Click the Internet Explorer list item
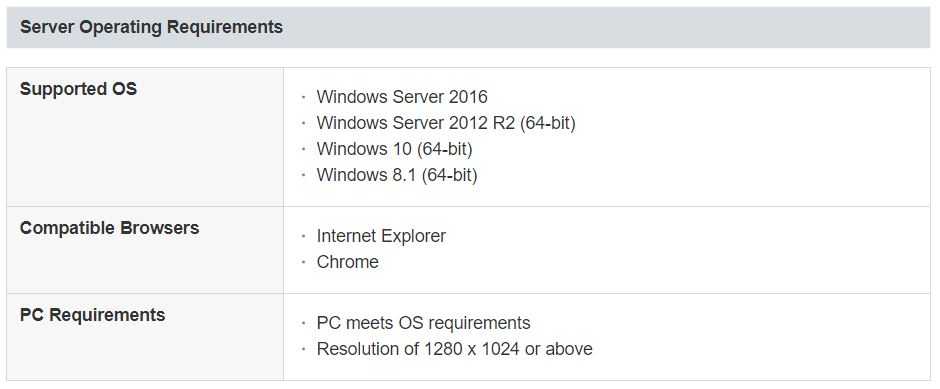Image resolution: width=940 pixels, height=389 pixels. (x=381, y=236)
